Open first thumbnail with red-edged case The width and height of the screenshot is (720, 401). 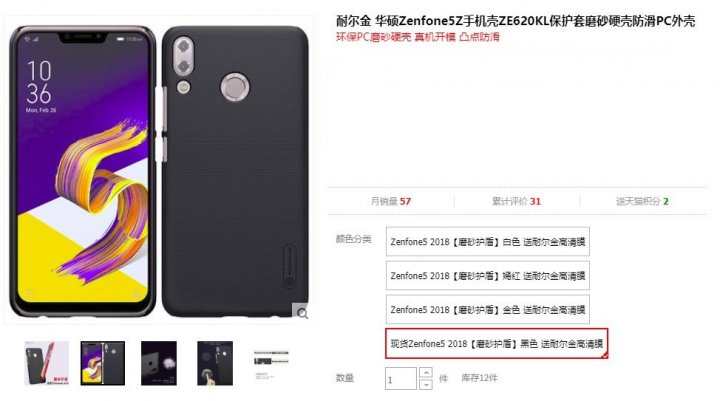point(46,363)
